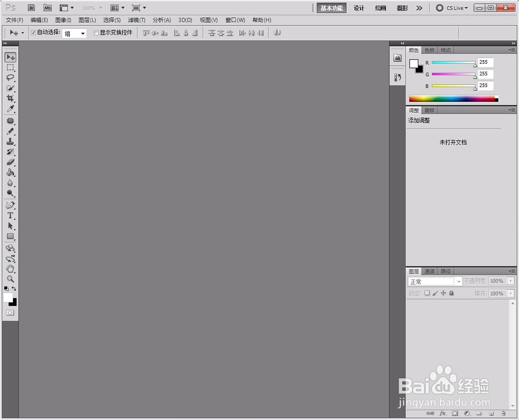
Task: Swap foreground and background colors
Action: click(x=14, y=289)
